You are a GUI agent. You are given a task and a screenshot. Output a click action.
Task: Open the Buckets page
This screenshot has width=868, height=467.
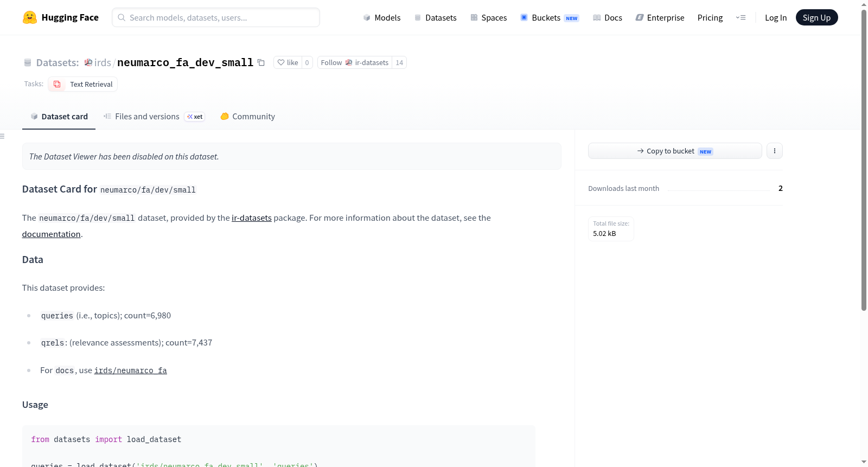[x=550, y=17]
